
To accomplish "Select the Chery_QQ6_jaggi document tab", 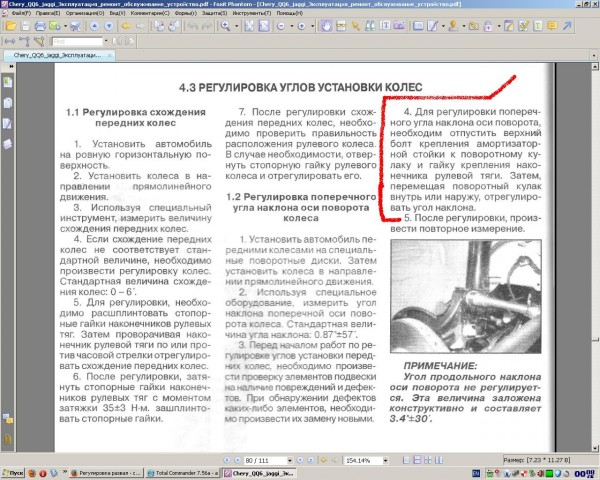I will click(57, 55).
